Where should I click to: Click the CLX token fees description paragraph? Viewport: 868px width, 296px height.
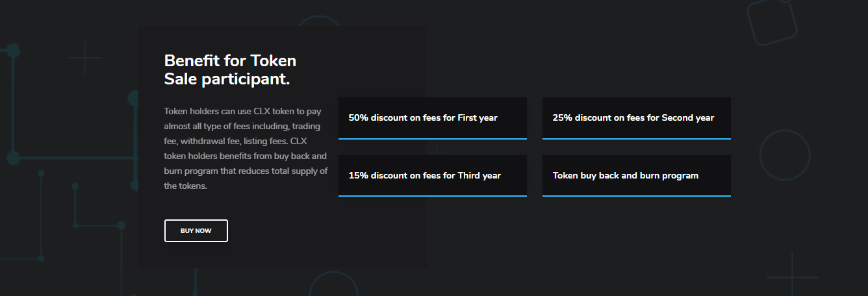(246, 148)
